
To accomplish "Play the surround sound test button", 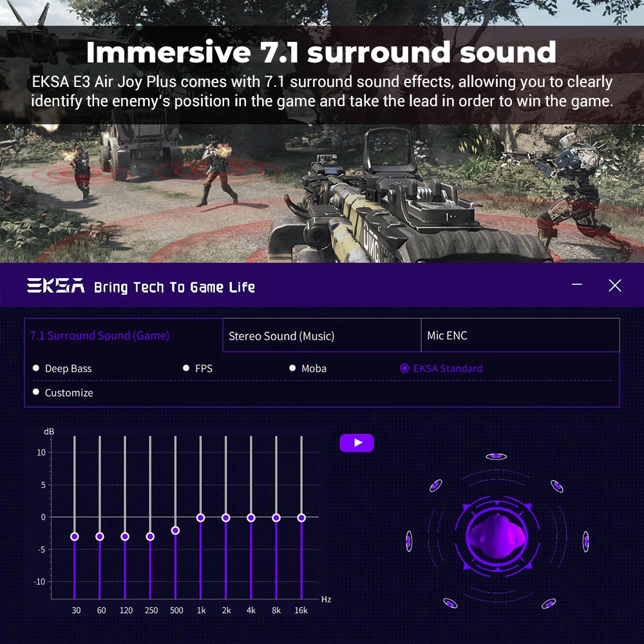I will coord(357,443).
